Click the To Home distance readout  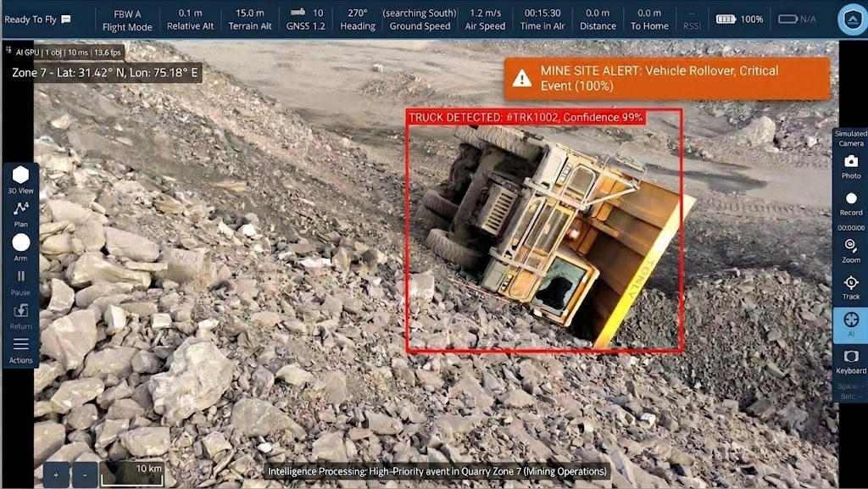point(649,19)
